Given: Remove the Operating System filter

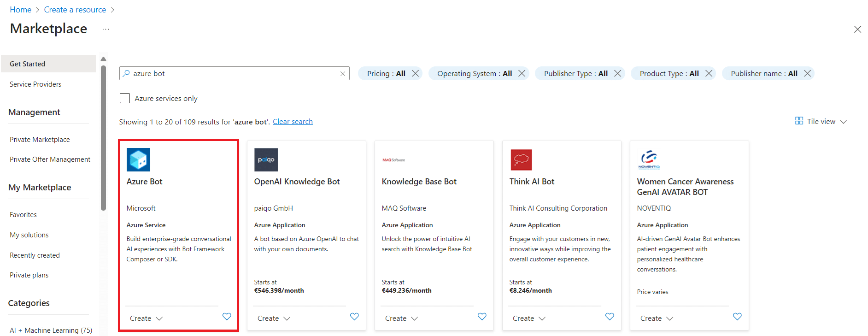Looking at the screenshot, I should 522,73.
